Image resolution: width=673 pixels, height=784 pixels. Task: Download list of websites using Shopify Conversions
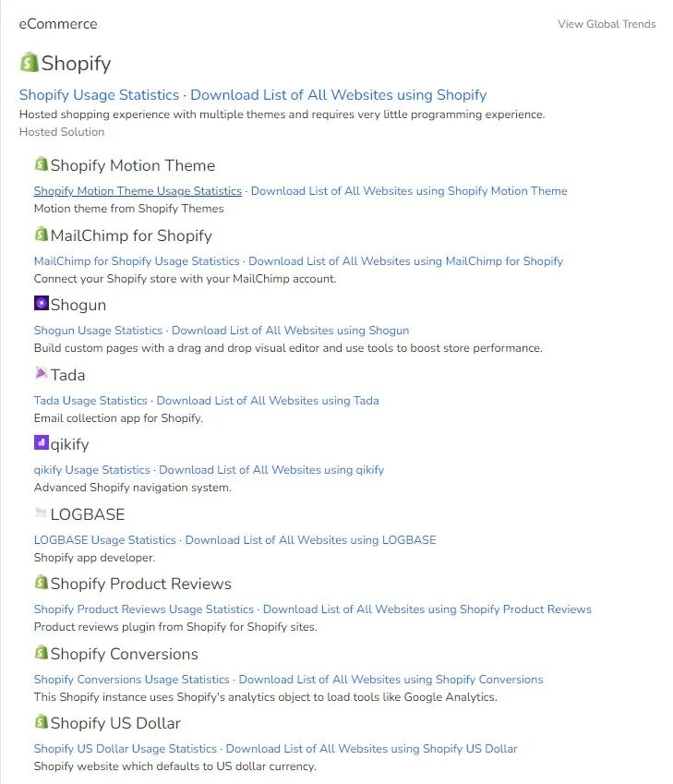tap(391, 680)
